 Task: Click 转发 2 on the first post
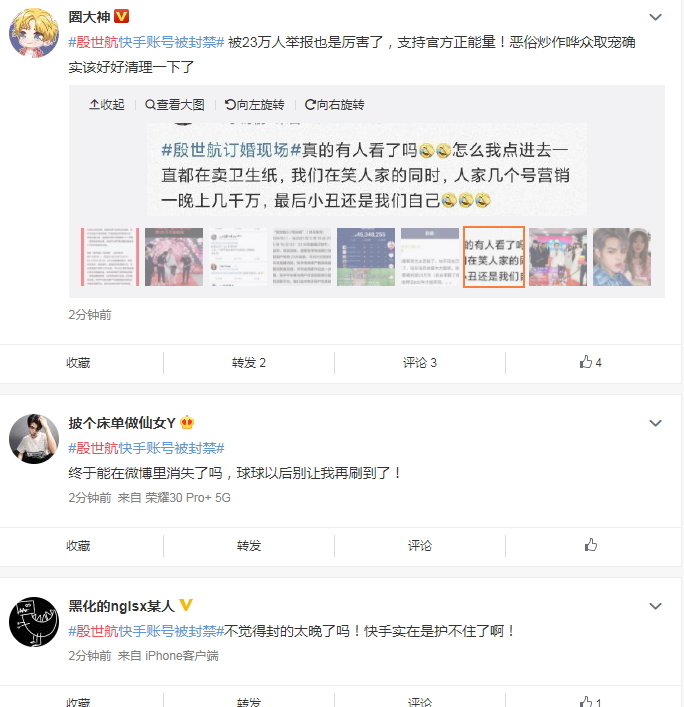pos(248,363)
